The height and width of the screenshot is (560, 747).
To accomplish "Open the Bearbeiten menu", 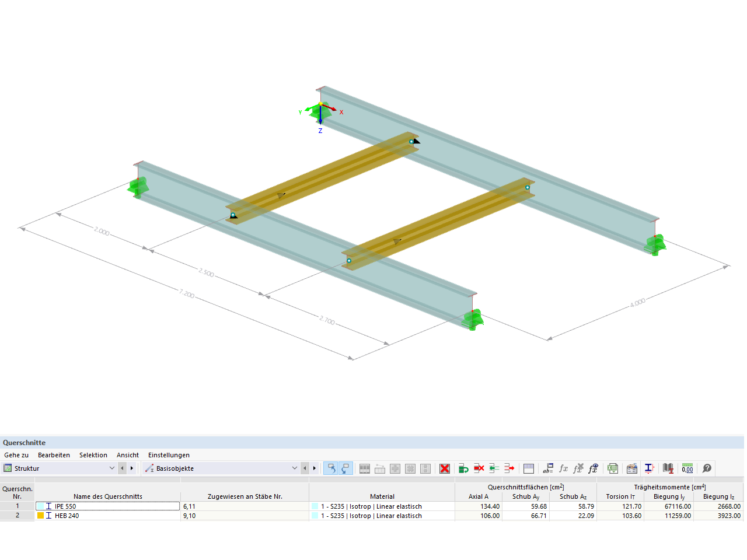I will 54,455.
